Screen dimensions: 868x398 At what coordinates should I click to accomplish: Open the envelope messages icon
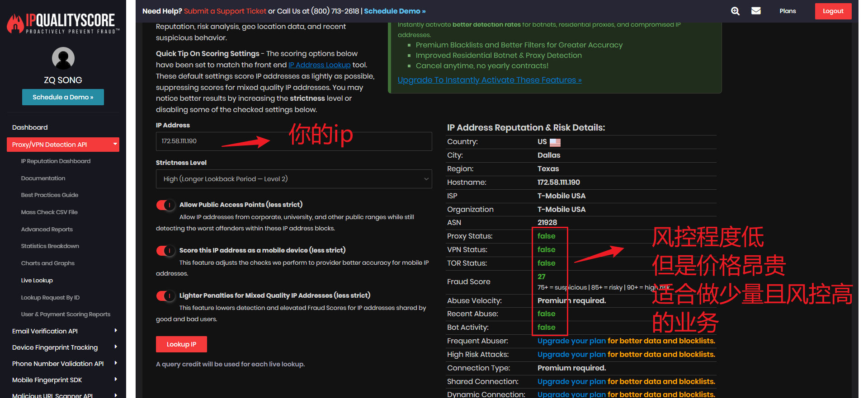[756, 11]
